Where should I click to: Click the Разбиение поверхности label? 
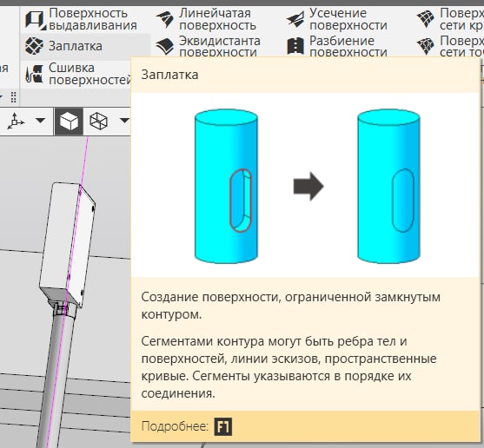click(348, 46)
